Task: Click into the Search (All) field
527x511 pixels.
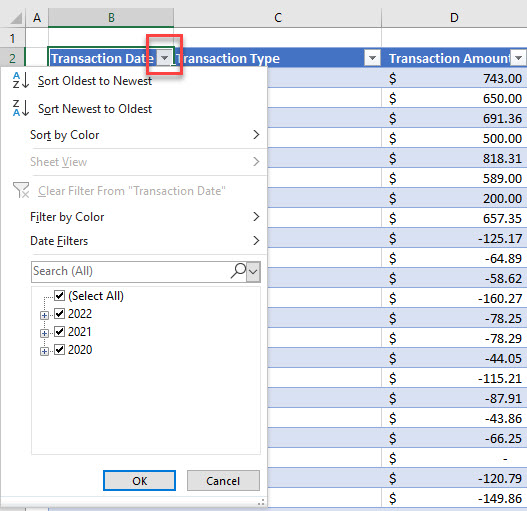Action: pos(131,271)
